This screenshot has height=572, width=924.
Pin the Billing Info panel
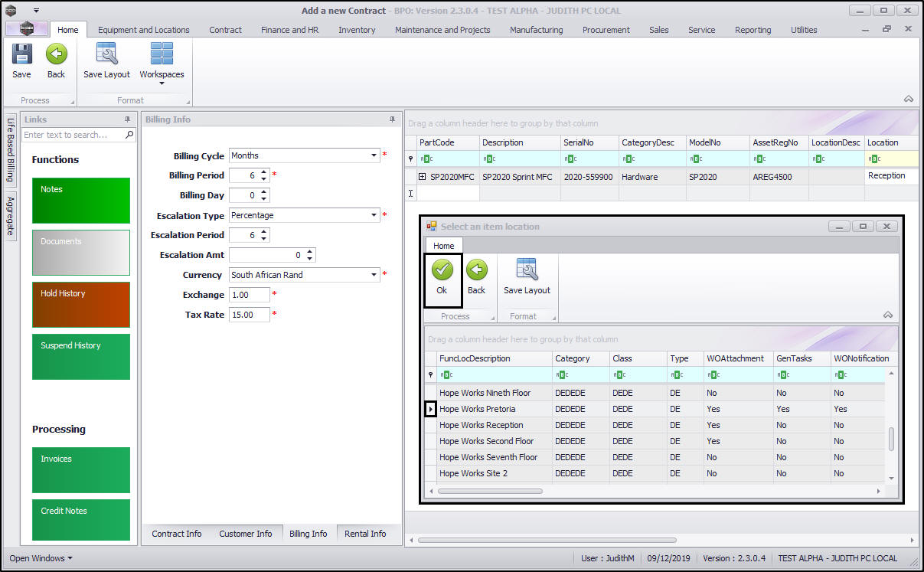click(x=393, y=119)
